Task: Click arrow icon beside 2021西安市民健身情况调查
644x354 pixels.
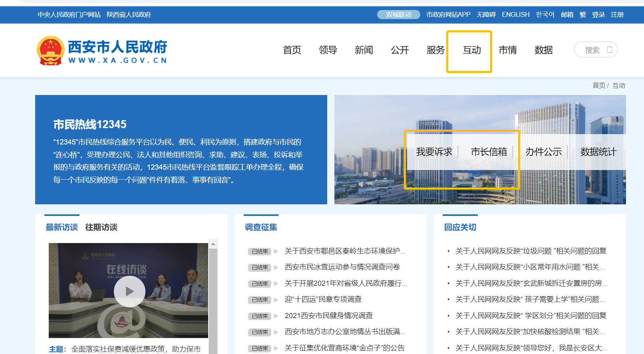Action: point(276,316)
